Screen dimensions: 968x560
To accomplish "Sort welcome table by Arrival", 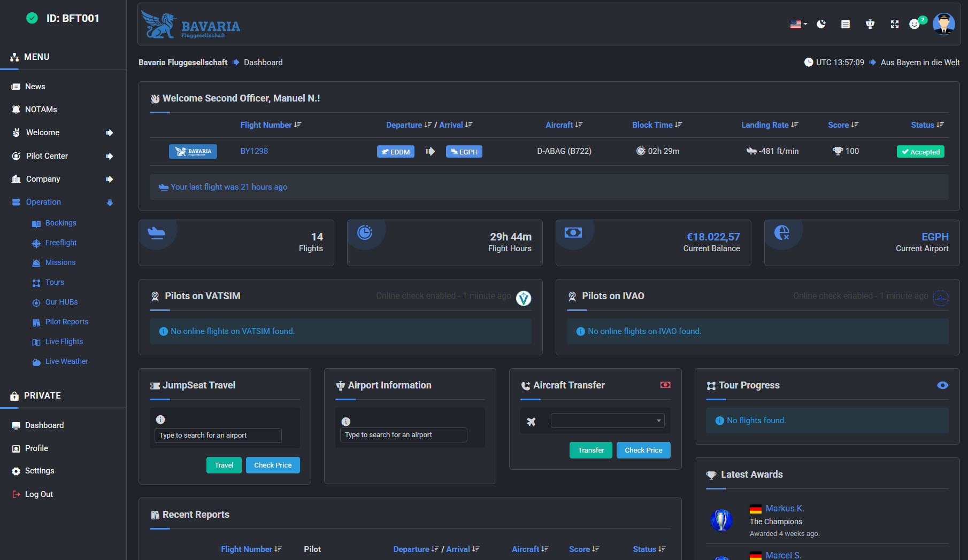I will point(456,125).
